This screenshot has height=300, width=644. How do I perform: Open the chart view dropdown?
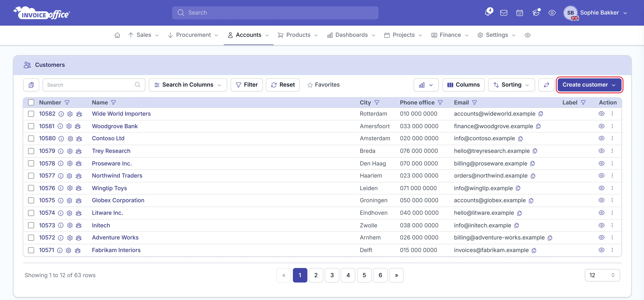tap(426, 85)
